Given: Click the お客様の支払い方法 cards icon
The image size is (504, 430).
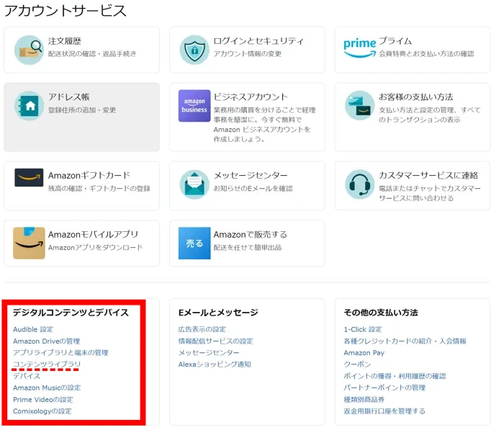Looking at the screenshot, I should 360,105.
